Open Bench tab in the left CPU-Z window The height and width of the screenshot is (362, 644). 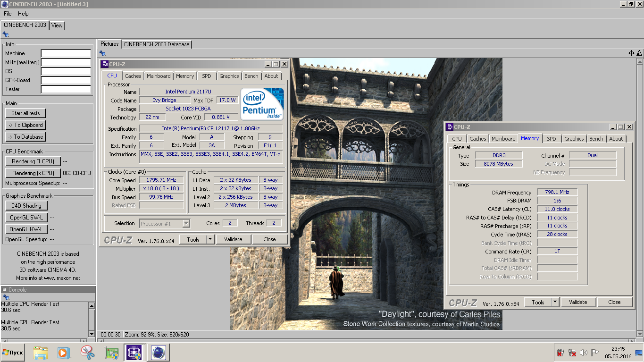(x=251, y=76)
